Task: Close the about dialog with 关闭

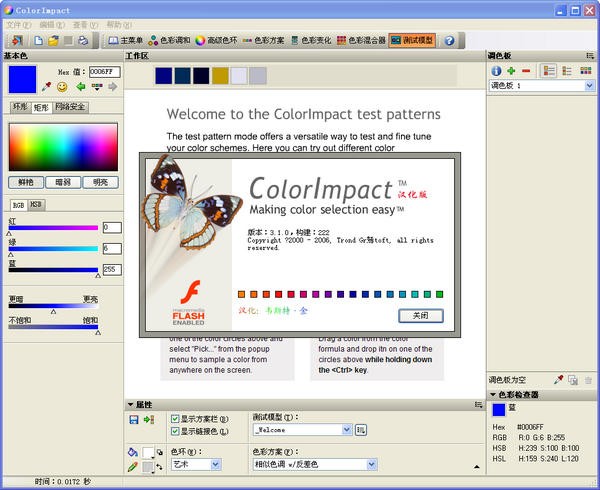Action: [x=421, y=316]
